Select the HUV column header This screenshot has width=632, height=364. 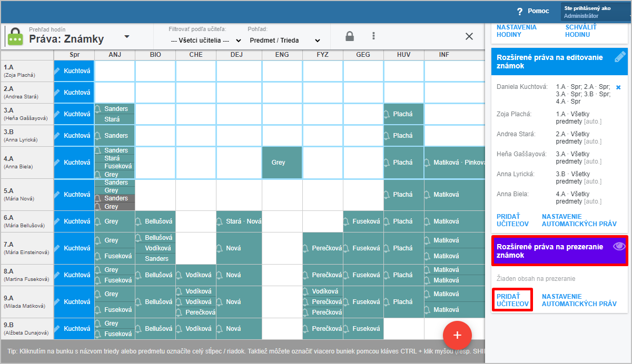coord(403,55)
